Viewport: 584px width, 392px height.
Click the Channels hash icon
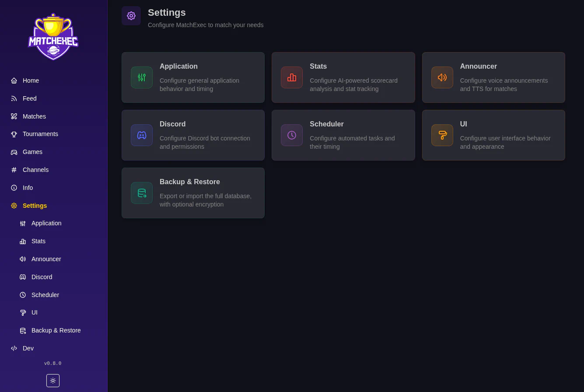coord(14,170)
